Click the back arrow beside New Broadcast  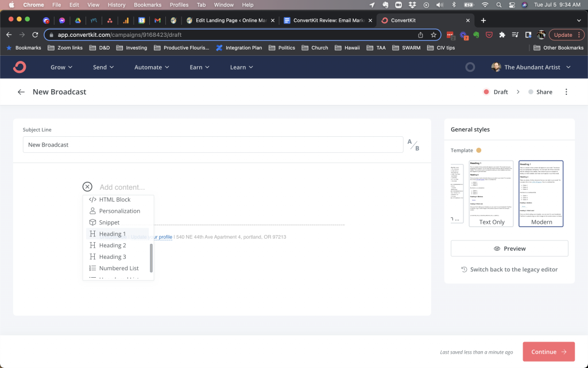click(x=21, y=92)
